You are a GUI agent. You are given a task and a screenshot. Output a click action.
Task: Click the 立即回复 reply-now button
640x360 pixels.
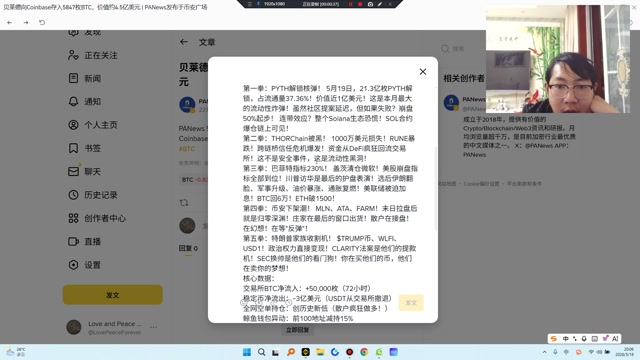pyautogui.click(x=298, y=330)
